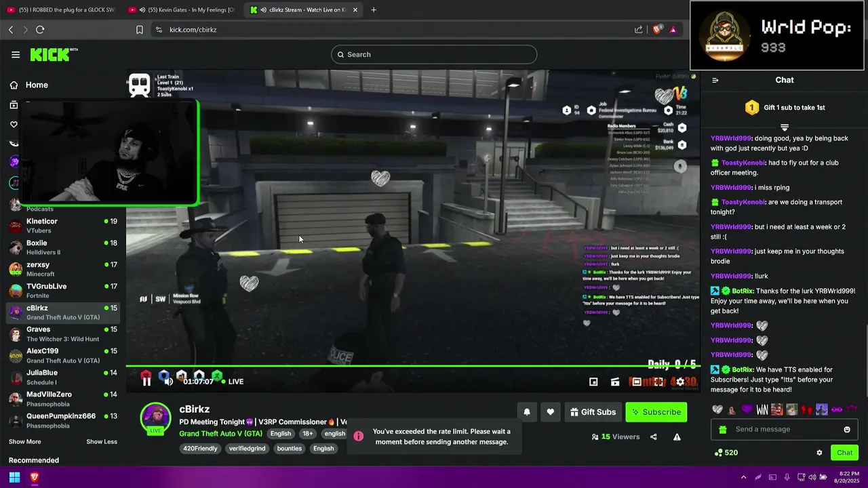868x488 pixels.
Task: Go to Home in the sidebar
Action: pos(37,85)
